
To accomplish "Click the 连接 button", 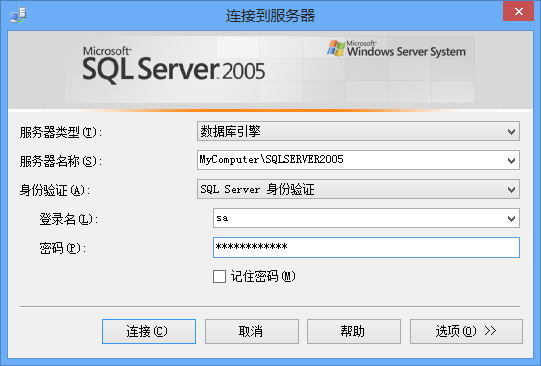I will click(x=149, y=332).
